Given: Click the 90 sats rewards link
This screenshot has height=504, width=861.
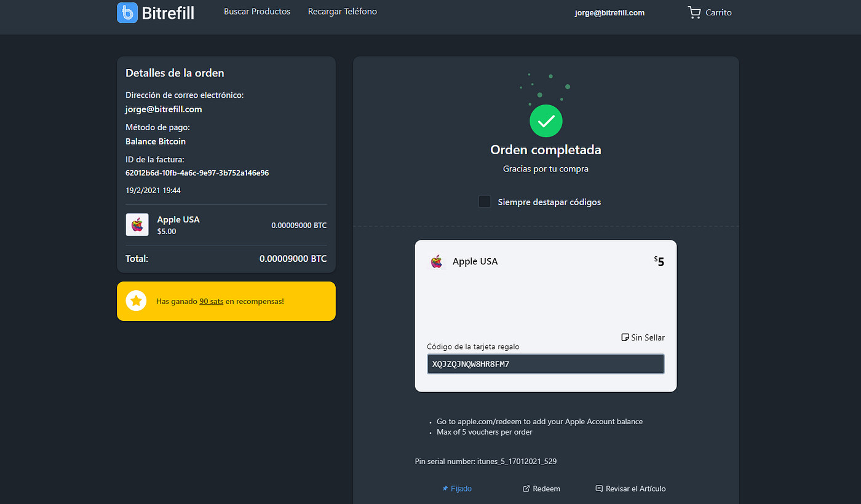Looking at the screenshot, I should click(x=212, y=301).
